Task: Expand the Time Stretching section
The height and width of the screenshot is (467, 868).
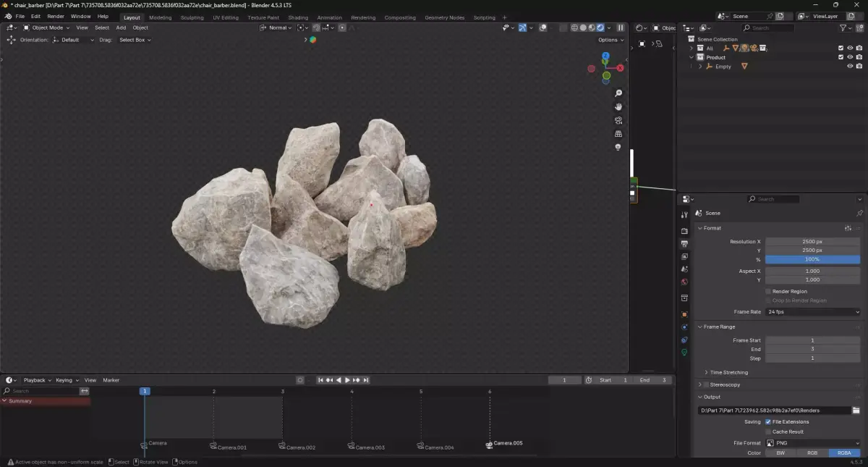Action: pos(728,372)
